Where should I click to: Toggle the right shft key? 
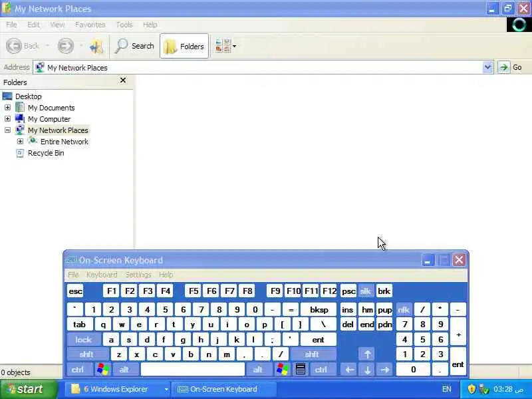coord(312,354)
